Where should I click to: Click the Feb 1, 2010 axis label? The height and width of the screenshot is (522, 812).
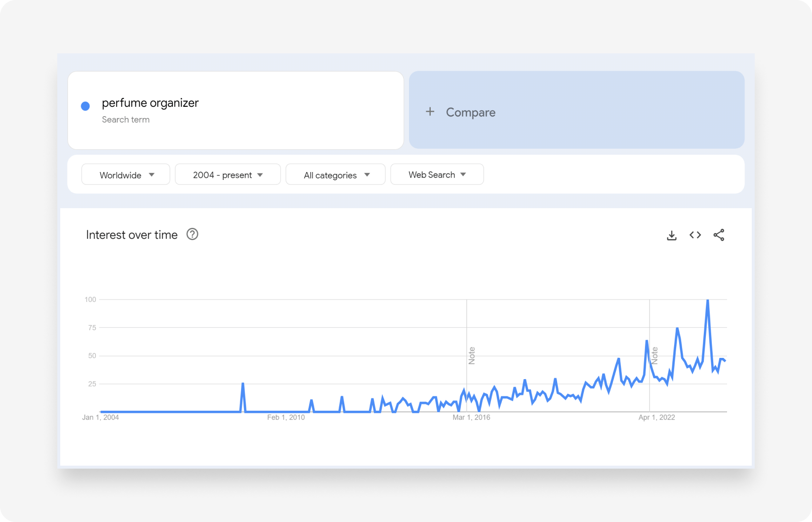[286, 418]
